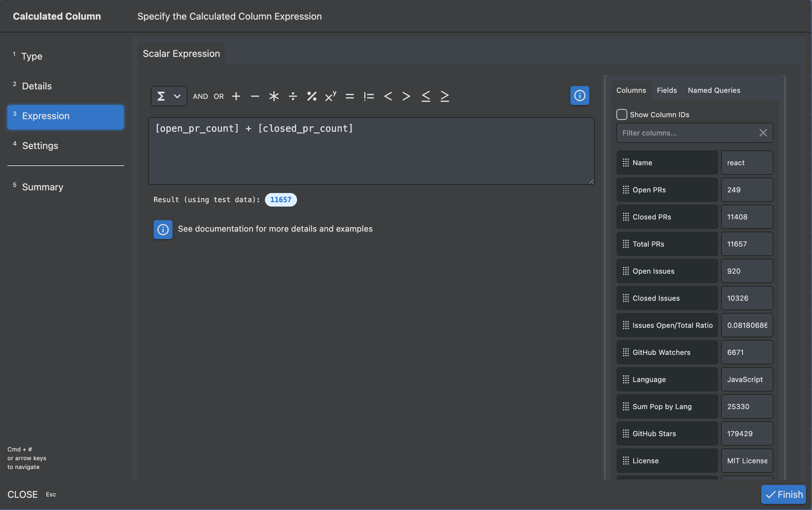Clear the Filter columns search box

[x=763, y=133]
